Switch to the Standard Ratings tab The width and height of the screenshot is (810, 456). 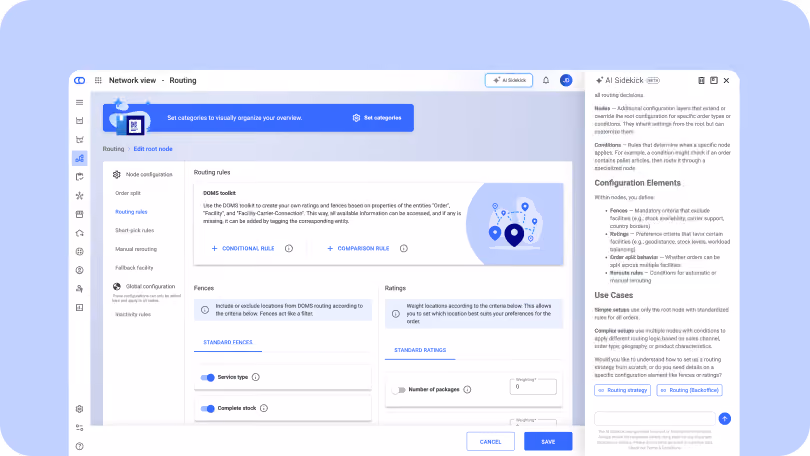click(x=420, y=350)
